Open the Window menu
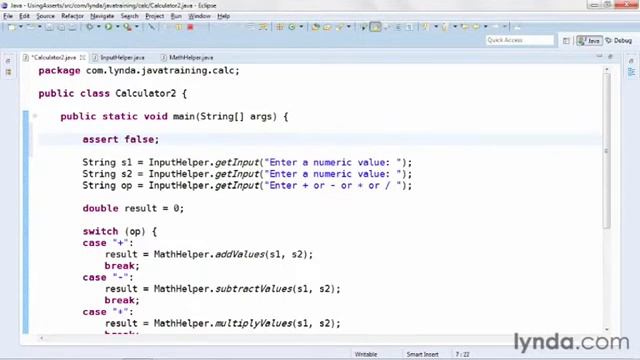 click(199, 16)
